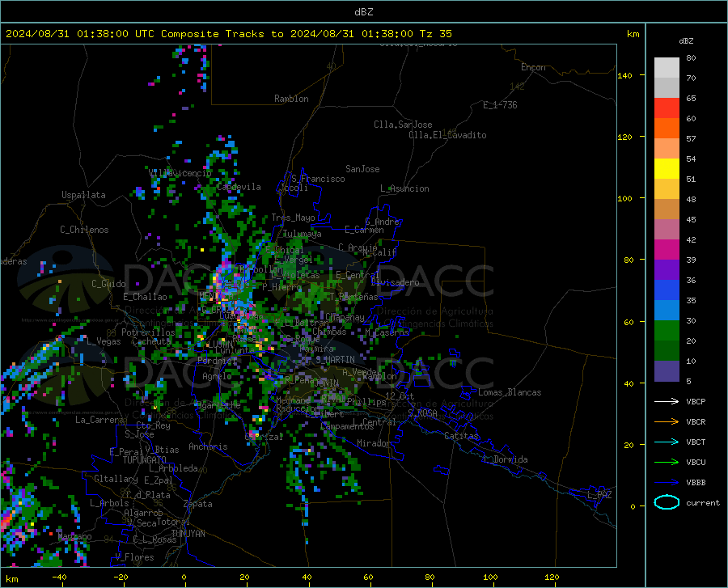The image size is (728, 588).
Task: Click the 'Mirador' map label
Action: point(374,443)
